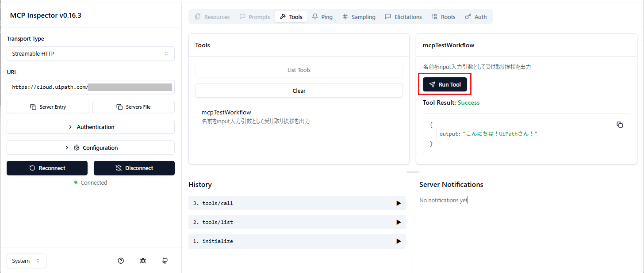Expand the initialize history entry

[297, 241]
